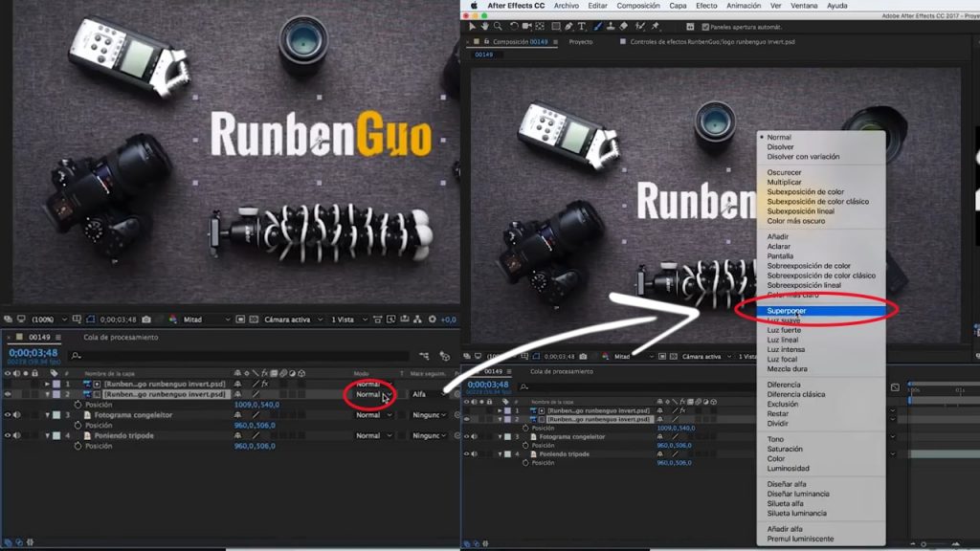Image resolution: width=980 pixels, height=551 pixels.
Task: Open the 1 Vista dropdown in left viewer
Action: click(x=348, y=320)
